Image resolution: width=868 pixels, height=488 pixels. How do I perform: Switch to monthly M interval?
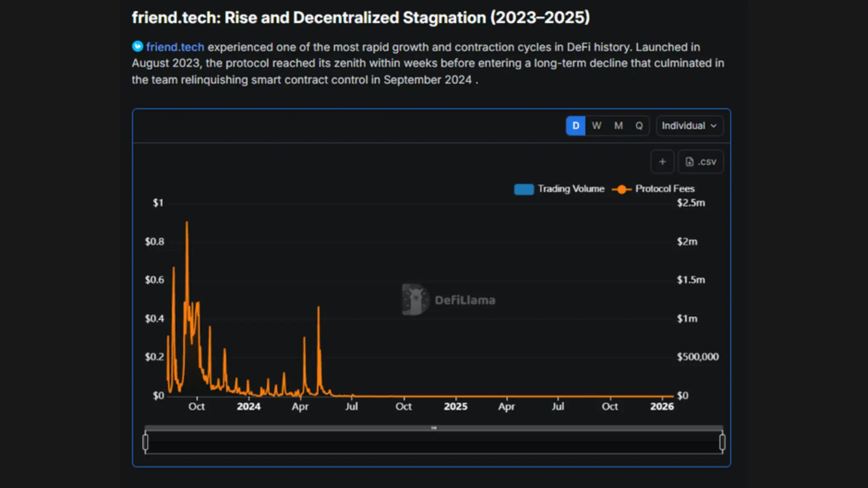(x=618, y=126)
